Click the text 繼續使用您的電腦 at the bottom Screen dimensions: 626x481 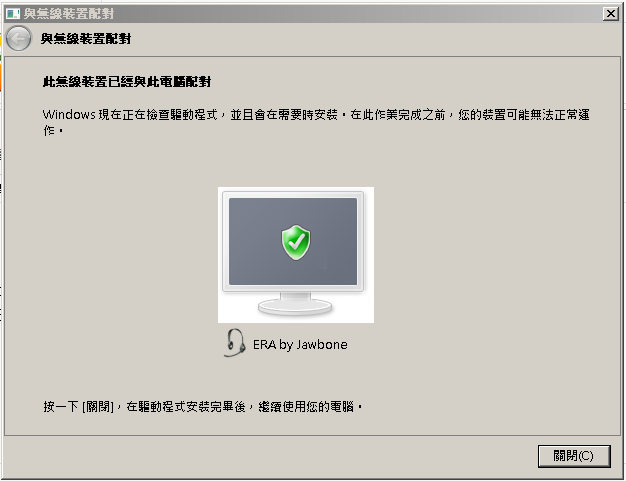[306, 406]
